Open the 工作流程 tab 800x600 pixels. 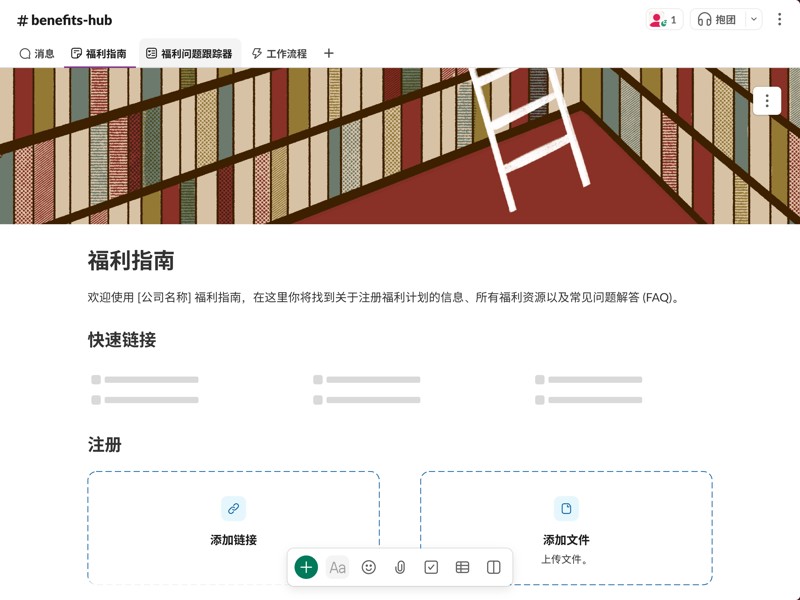(284, 53)
